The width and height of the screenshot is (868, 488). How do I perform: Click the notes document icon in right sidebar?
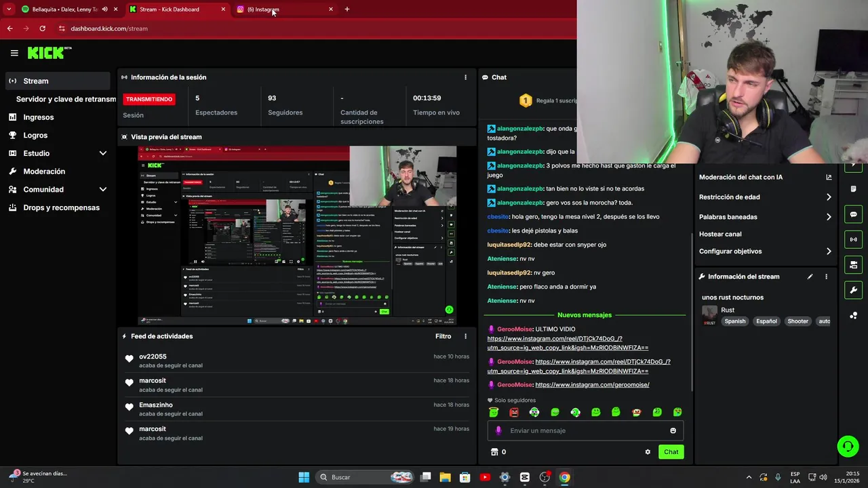point(853,189)
